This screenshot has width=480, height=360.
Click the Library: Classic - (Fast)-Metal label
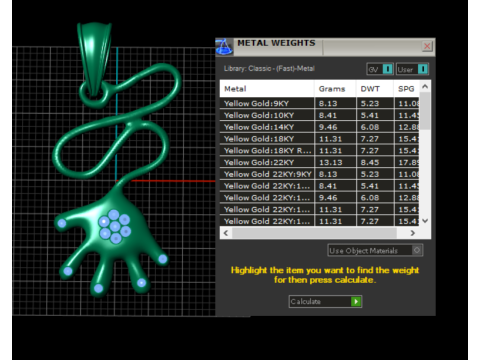(269, 69)
